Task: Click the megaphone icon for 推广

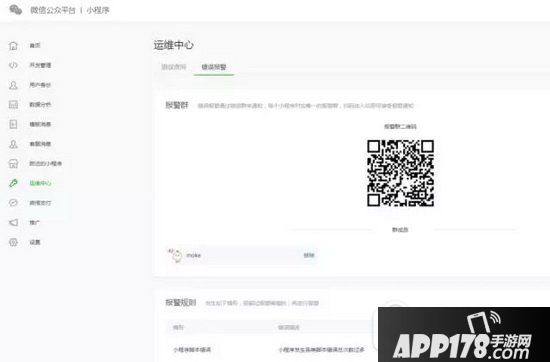Action: (13, 222)
